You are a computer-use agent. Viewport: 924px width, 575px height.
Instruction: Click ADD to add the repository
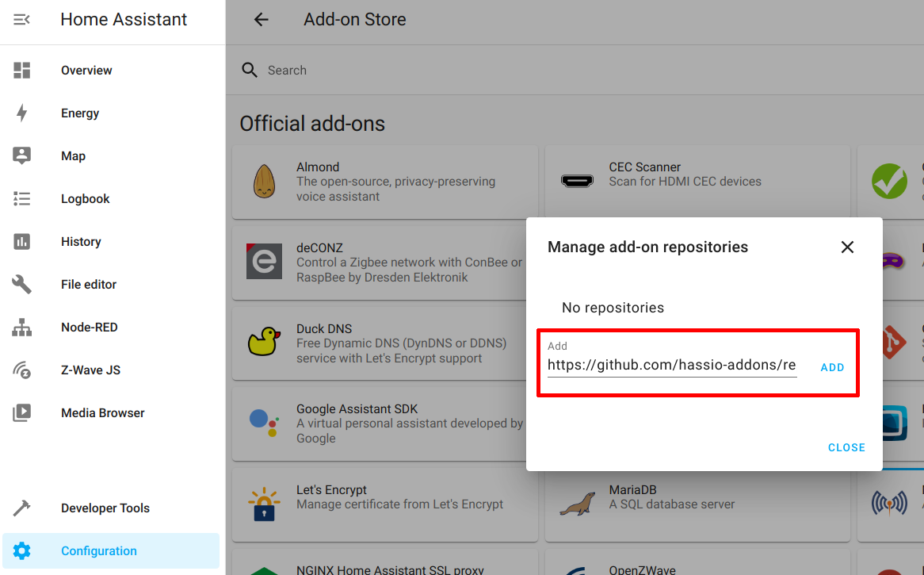[x=832, y=367]
